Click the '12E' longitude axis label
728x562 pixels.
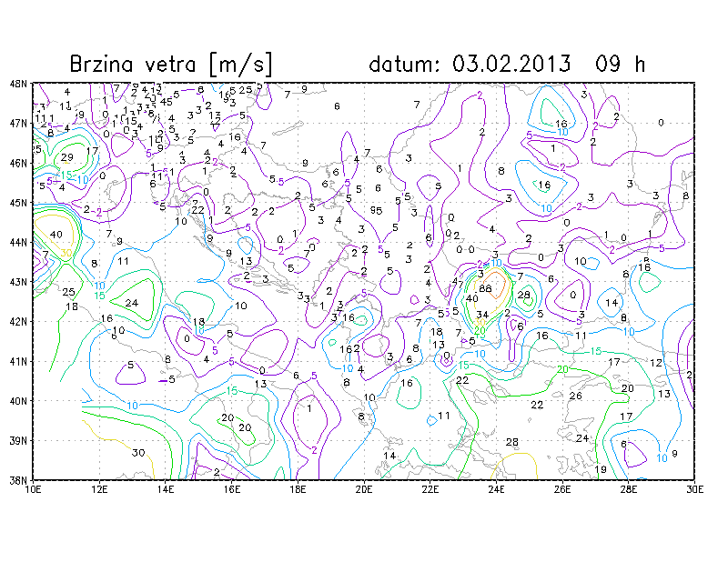pyautogui.click(x=99, y=489)
